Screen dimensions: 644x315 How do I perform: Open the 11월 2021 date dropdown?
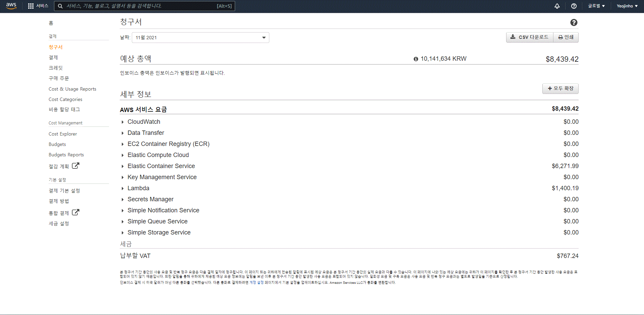(x=201, y=38)
